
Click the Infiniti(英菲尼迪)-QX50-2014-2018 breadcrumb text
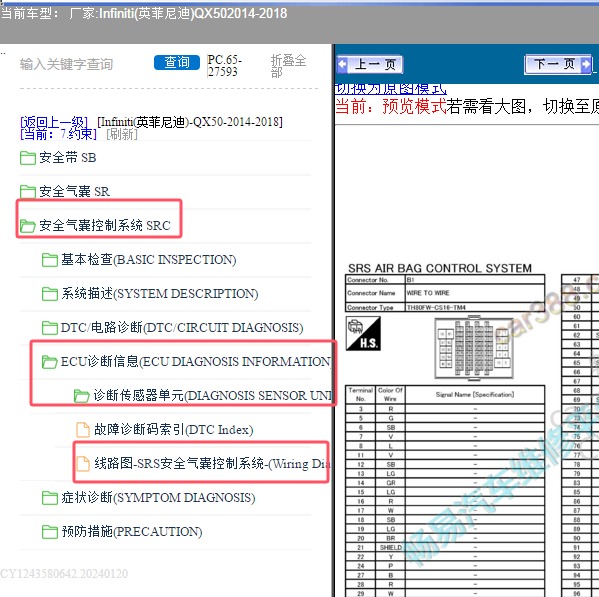pos(190,122)
